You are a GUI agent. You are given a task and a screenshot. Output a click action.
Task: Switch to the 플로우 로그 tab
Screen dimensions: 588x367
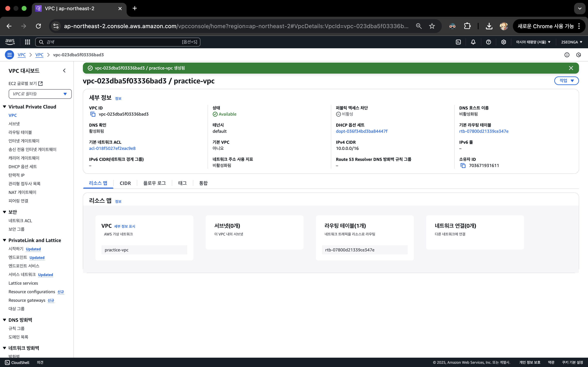tap(154, 183)
